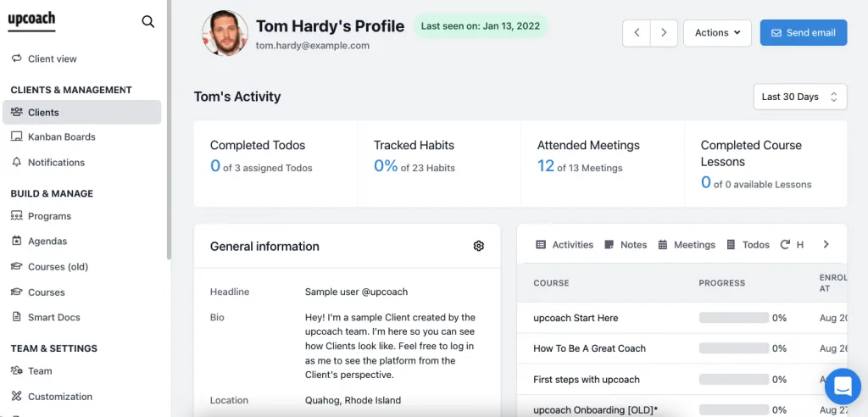Click Tom Hardy's profile photo

[x=225, y=34]
